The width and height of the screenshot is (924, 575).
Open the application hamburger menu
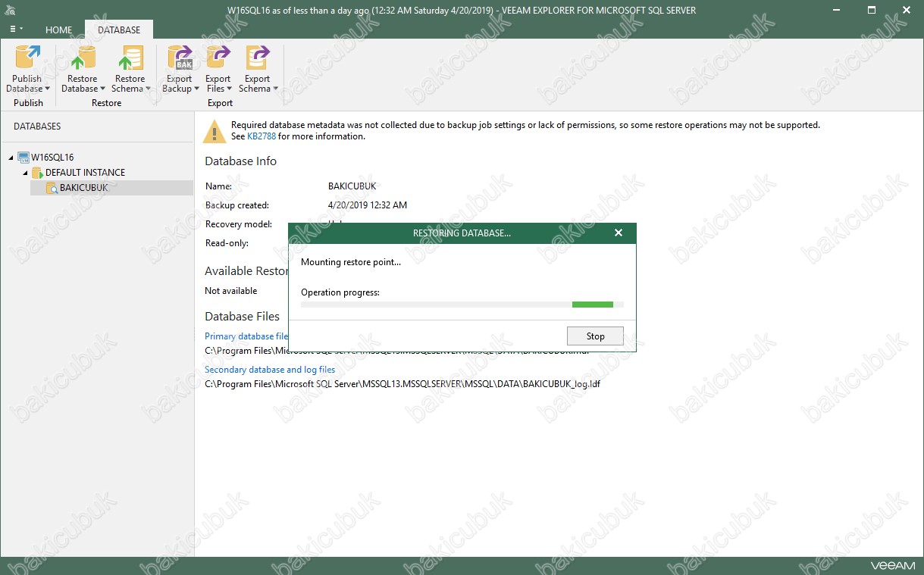pos(15,30)
